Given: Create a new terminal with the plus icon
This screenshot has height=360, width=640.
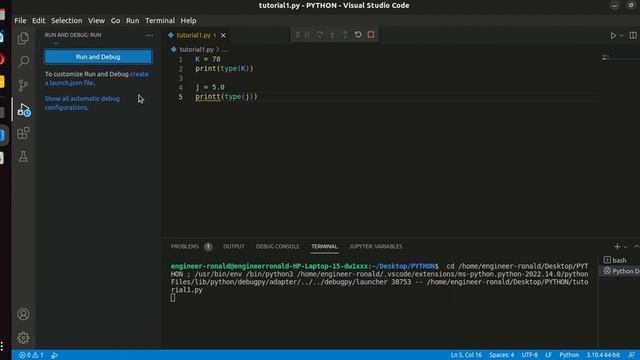Looking at the screenshot, I should tap(617, 247).
